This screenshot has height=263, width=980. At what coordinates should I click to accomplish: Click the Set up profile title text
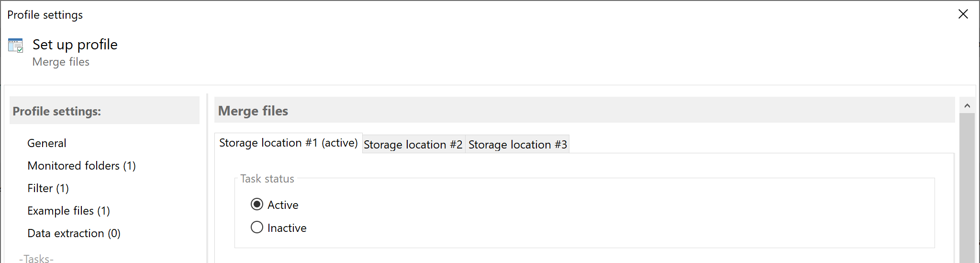coord(75,45)
